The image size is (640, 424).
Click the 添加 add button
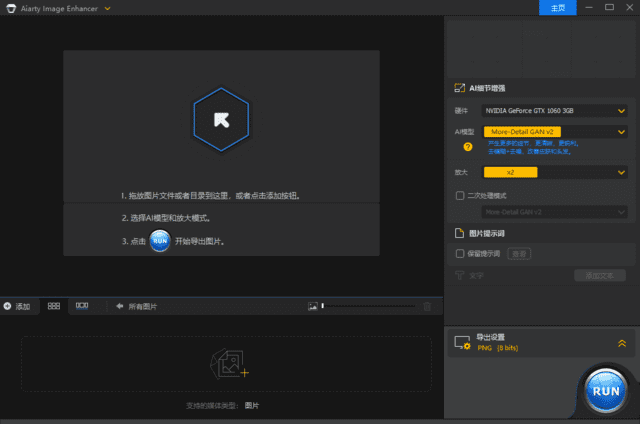[x=17, y=306]
